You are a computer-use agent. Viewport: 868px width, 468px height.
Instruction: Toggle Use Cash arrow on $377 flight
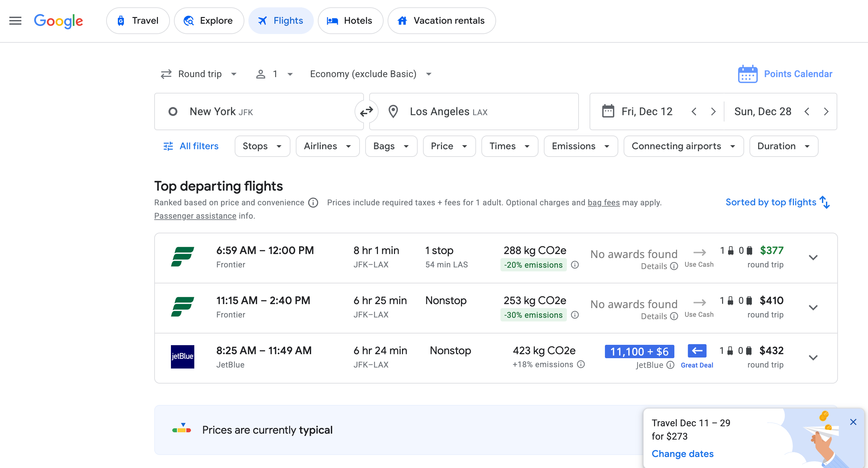coord(699,252)
